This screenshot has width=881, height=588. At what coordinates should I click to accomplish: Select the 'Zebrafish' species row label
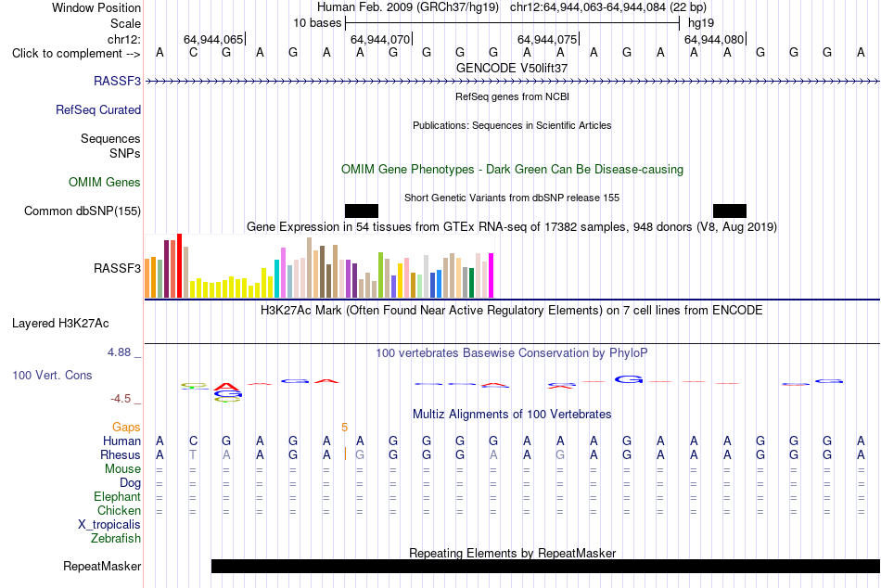(x=116, y=538)
